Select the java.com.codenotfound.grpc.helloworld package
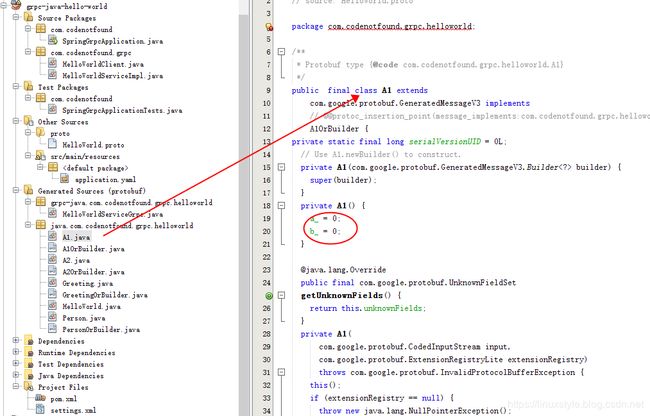 coord(122,225)
